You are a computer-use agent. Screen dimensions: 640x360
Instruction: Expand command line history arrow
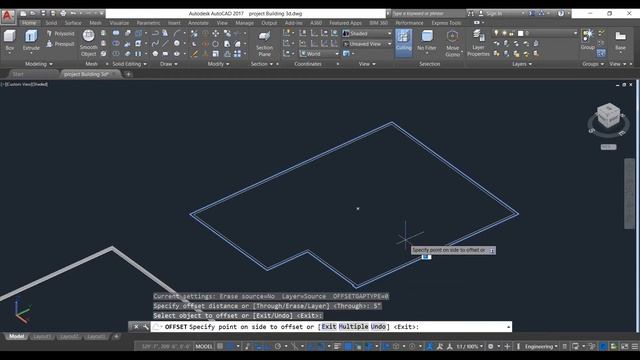(x=508, y=327)
